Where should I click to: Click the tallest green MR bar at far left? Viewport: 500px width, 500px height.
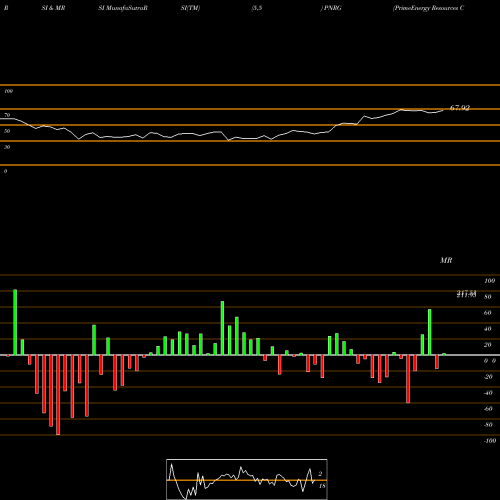click(15, 322)
